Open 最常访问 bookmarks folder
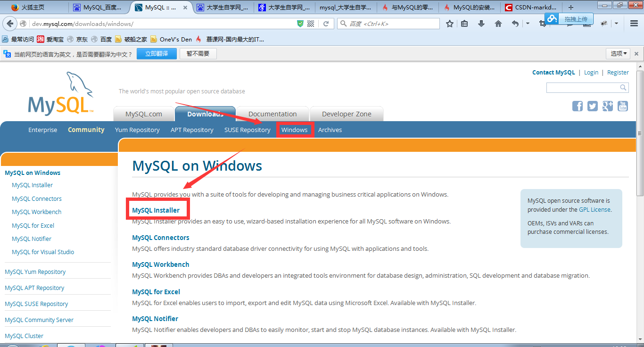The height and width of the screenshot is (347, 644). point(18,39)
